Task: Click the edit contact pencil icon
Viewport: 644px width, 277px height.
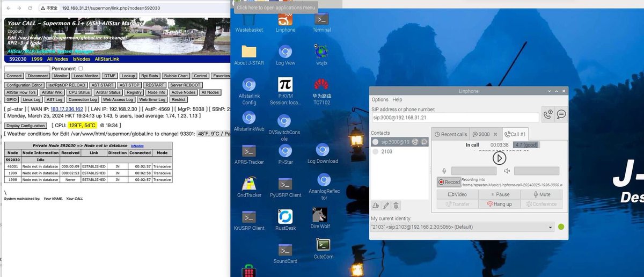Action: tap(386, 205)
